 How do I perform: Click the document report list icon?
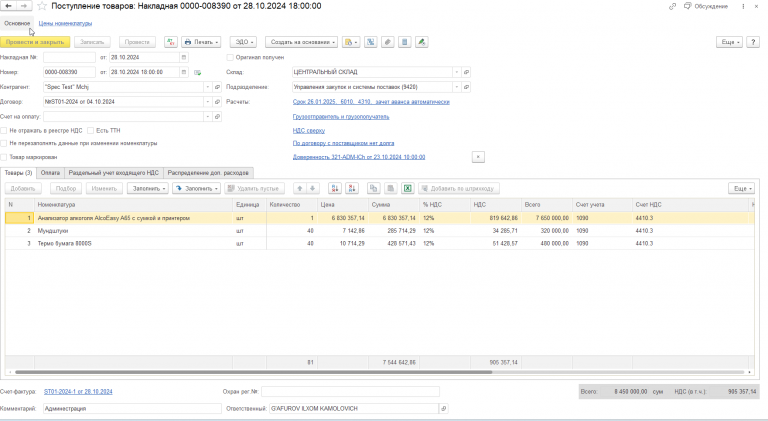(405, 42)
